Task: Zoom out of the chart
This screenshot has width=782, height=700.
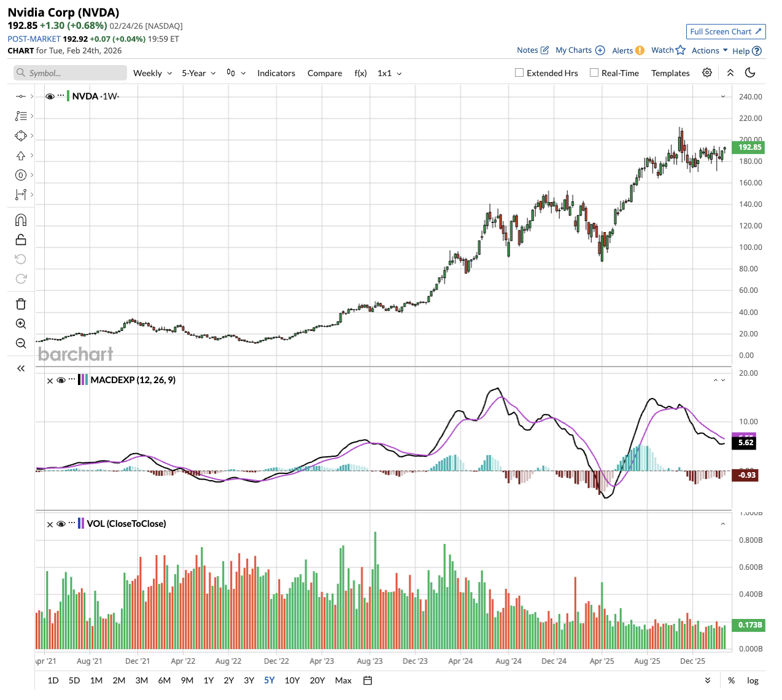Action: [21, 343]
